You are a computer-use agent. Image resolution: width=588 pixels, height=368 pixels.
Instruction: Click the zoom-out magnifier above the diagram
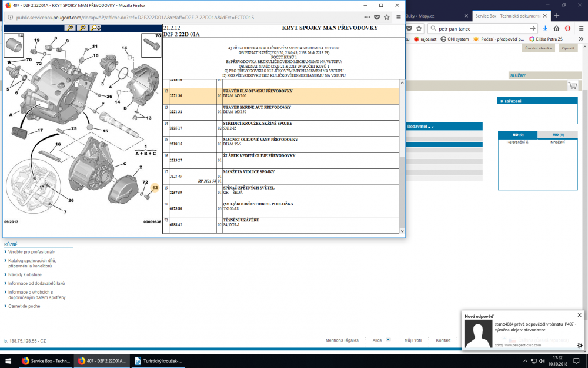(x=82, y=28)
